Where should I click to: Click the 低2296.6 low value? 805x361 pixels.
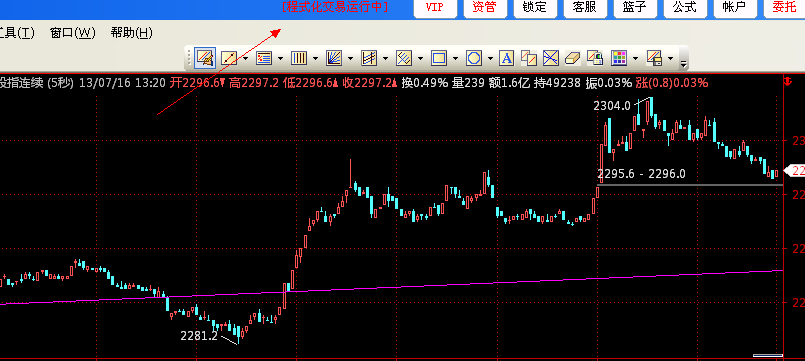(x=311, y=83)
